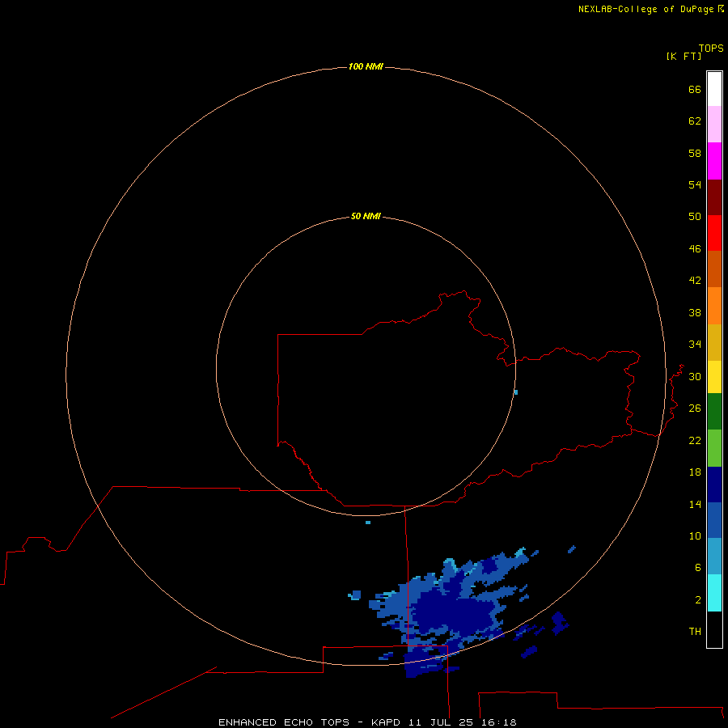728x728 pixels.
Task: Click the TOPS legend title
Action: point(711,48)
